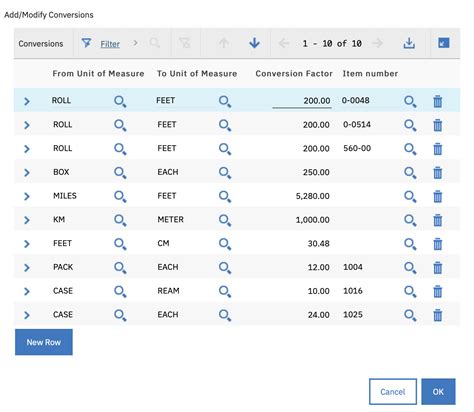Look up item number 0-0048
Image resolution: width=474 pixels, height=412 pixels.
pos(410,101)
